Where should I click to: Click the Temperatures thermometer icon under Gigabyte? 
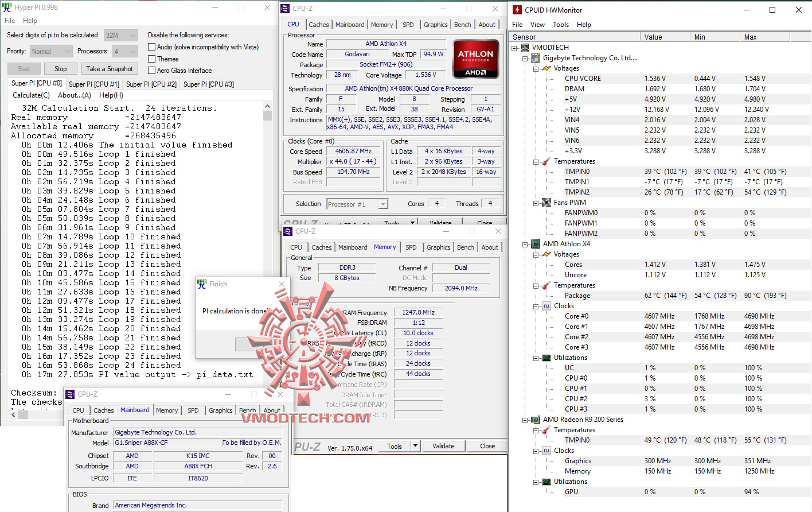(x=546, y=161)
